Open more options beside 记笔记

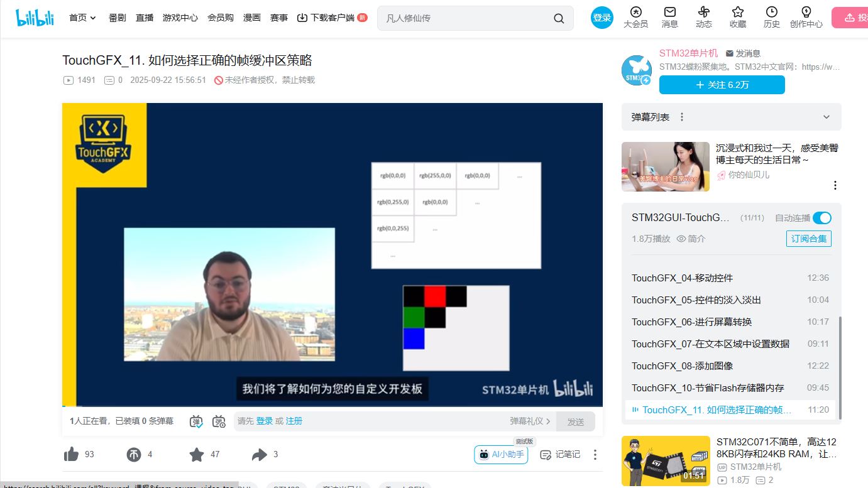tap(595, 454)
